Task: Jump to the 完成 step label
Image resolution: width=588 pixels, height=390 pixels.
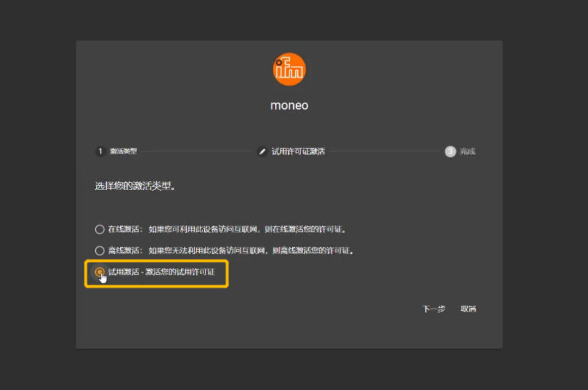Action: click(468, 151)
